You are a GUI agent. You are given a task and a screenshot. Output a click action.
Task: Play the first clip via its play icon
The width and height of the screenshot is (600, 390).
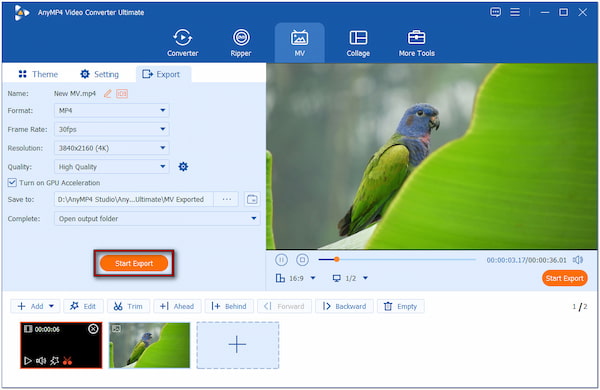pyautogui.click(x=28, y=361)
